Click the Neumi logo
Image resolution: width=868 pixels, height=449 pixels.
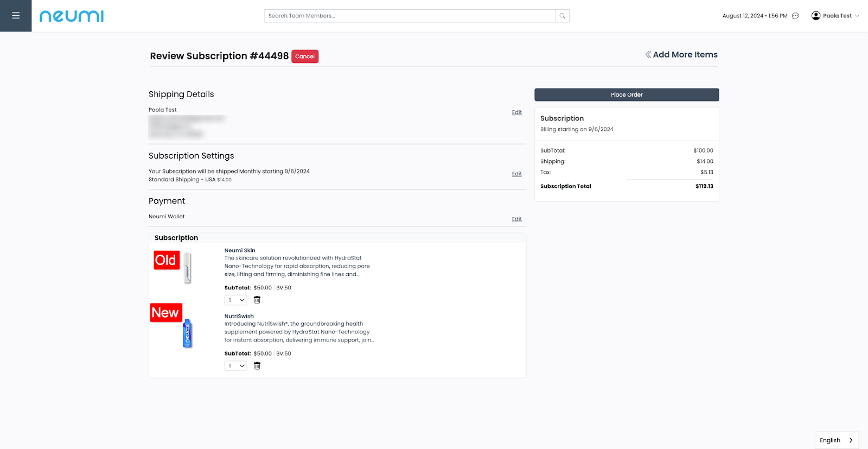72,16
